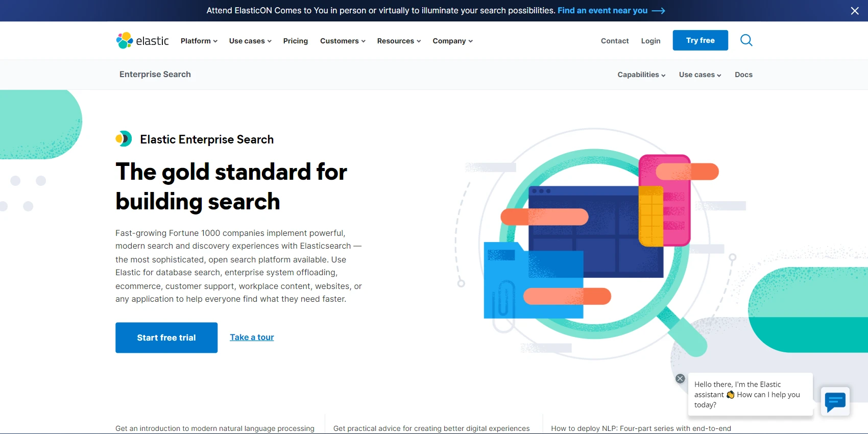Click the Try free button
Screen dimensions: 868x434
[x=700, y=40]
